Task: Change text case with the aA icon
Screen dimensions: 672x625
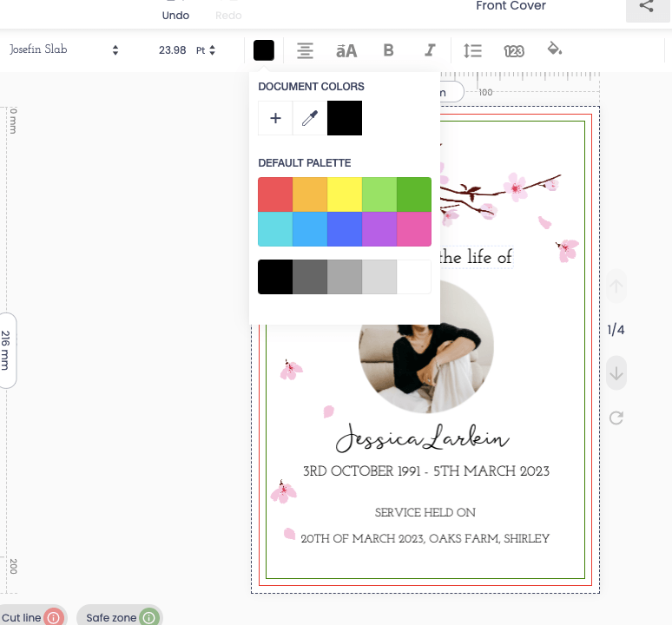Action: click(346, 50)
